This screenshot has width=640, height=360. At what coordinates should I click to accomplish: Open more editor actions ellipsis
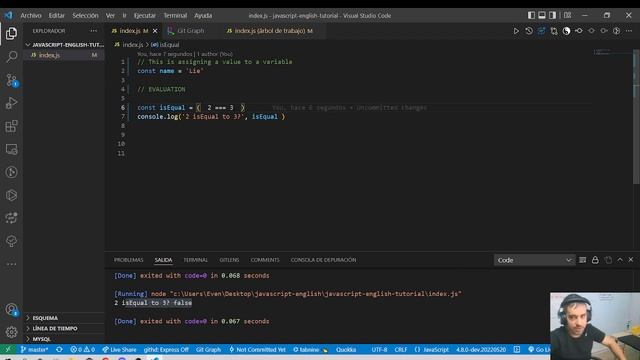[x=629, y=31]
